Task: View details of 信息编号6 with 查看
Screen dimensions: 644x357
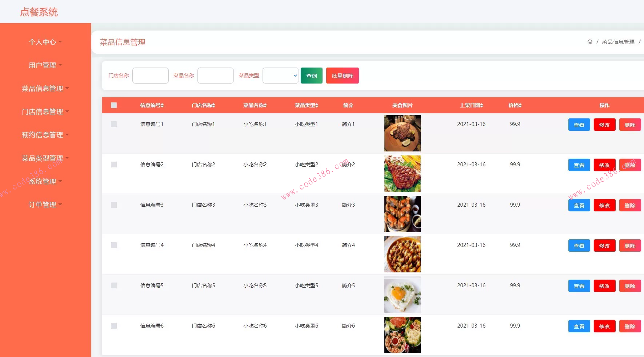Action: click(579, 326)
